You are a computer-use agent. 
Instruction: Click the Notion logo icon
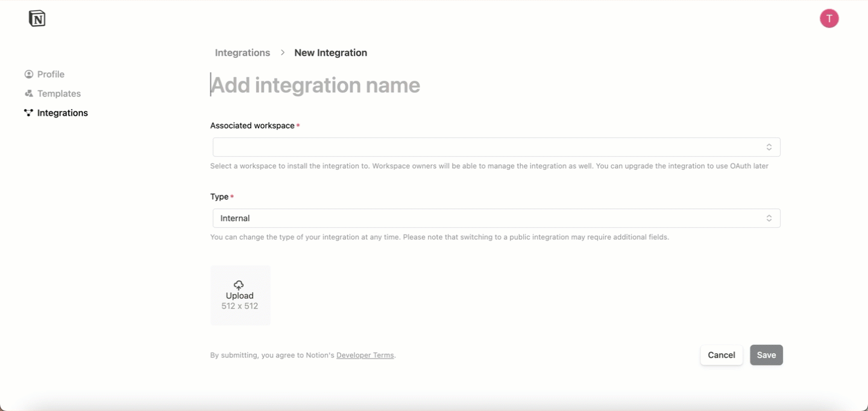point(37,19)
